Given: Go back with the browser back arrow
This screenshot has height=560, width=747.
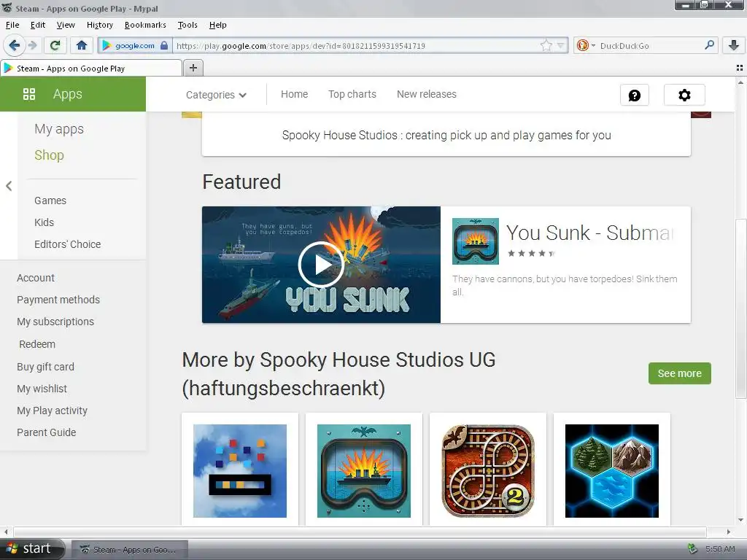Looking at the screenshot, I should pyautogui.click(x=14, y=45).
